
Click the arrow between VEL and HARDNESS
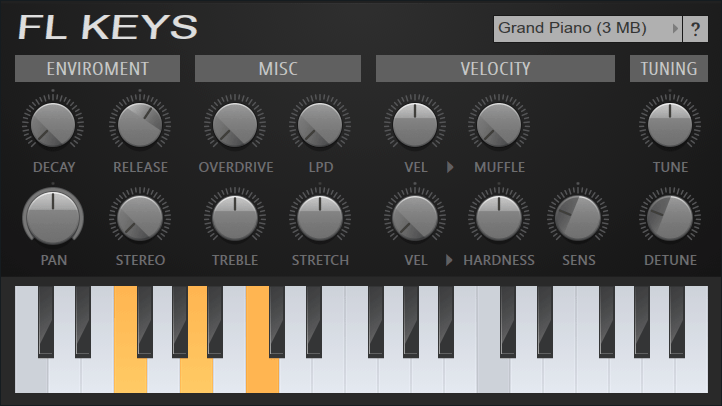tap(449, 260)
